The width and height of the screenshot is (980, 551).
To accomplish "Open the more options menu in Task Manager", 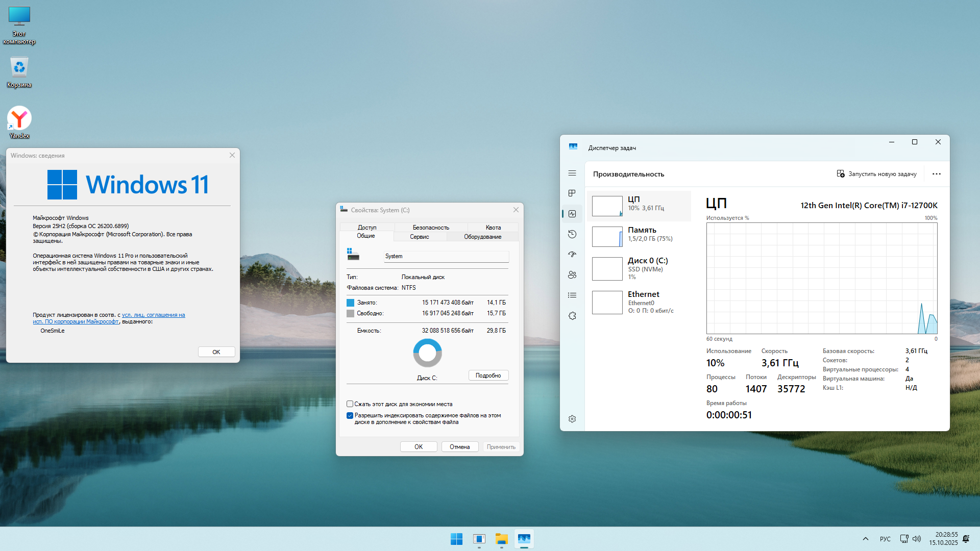I will point(937,173).
